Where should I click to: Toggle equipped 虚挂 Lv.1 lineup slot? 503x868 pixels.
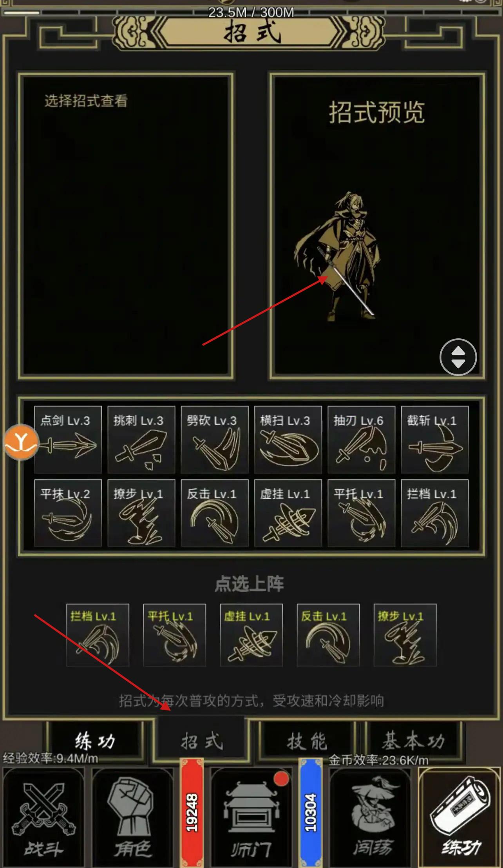pos(251,635)
